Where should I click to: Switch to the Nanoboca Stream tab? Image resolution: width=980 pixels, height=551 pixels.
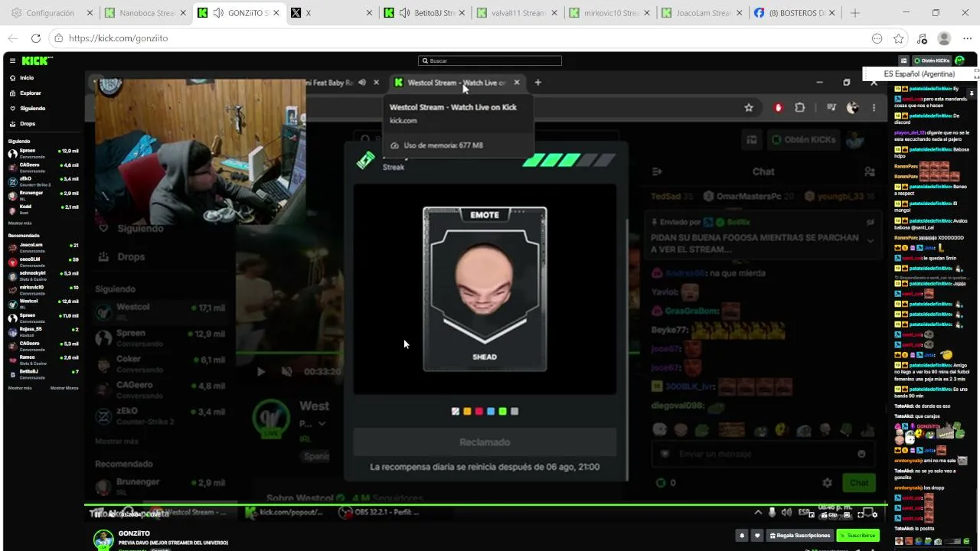tap(147, 13)
